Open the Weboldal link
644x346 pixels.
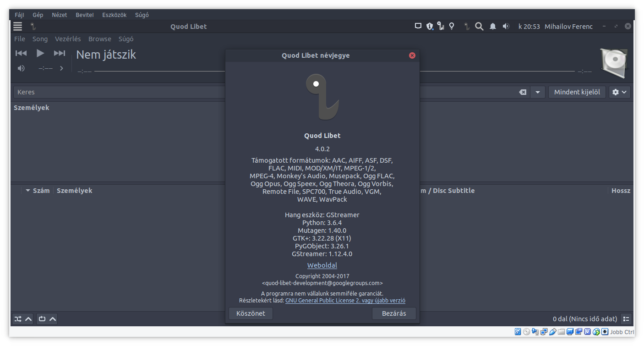(322, 265)
